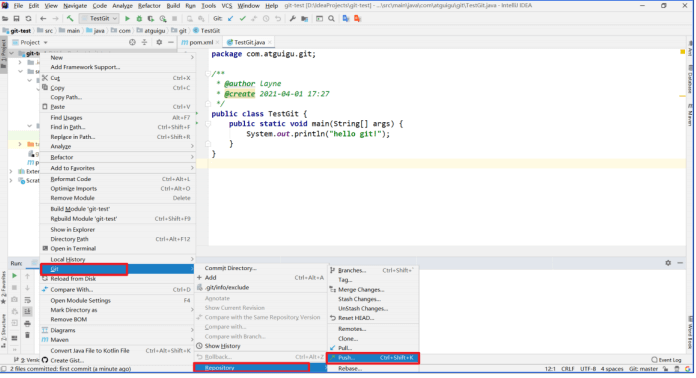The height and width of the screenshot is (378, 696).
Task: Open the Maven side tool window tab
Action: pos(690,114)
